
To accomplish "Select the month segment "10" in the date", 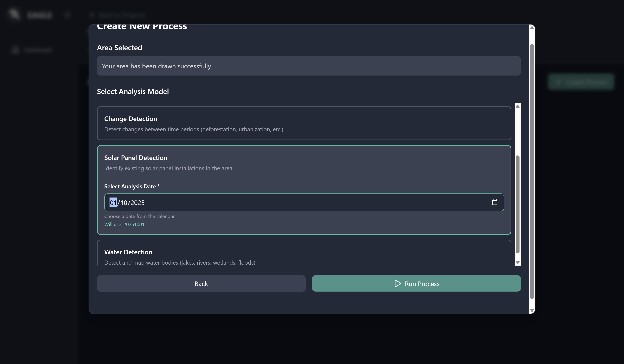I will (123, 203).
